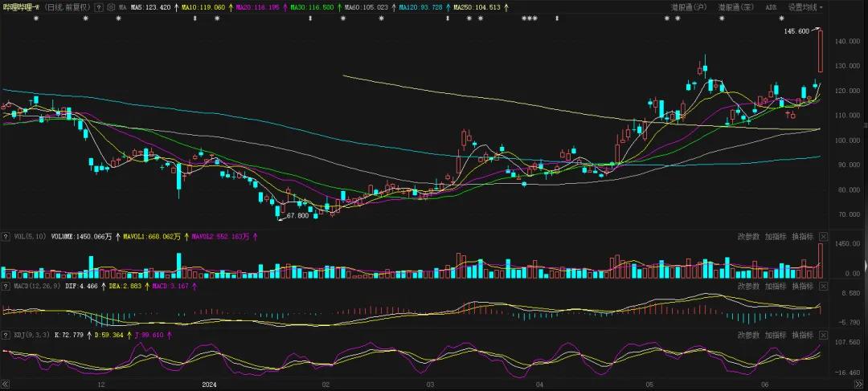Click the MA label next to the gear icon
868x391 pixels.
point(123,8)
